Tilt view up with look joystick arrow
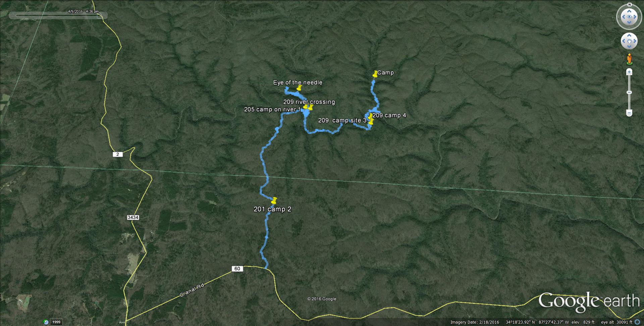 coord(629,11)
